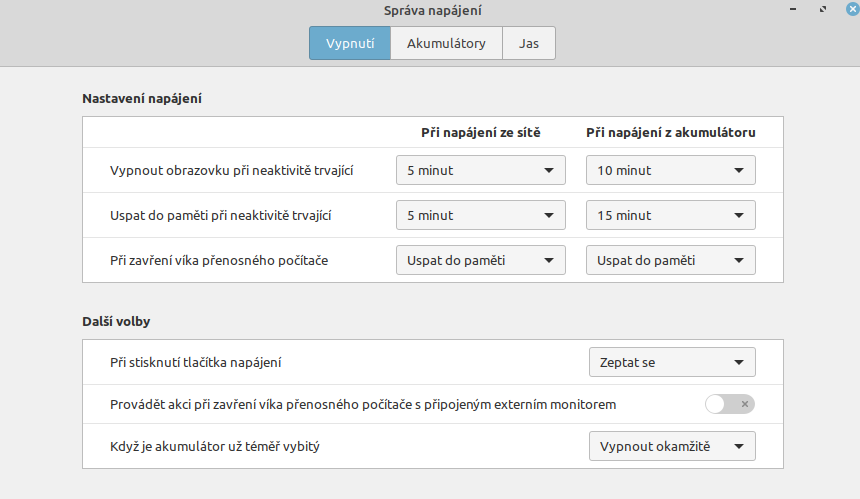The image size is (860, 499).
Task: Click the 'Při napájení z akumulátoru' column header
Action: click(x=670, y=132)
